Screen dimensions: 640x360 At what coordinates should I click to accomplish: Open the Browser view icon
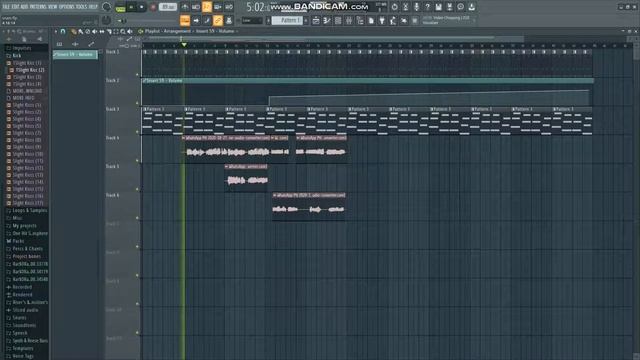click(x=360, y=20)
